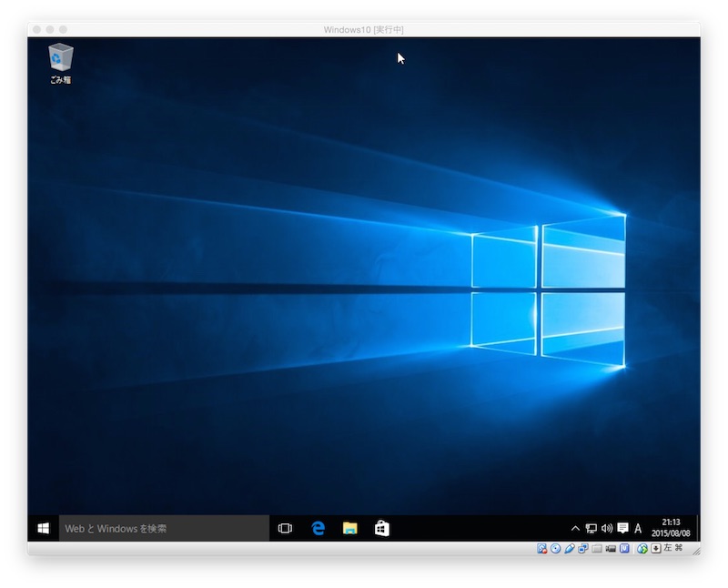Image resolution: width=728 pixels, height=588 pixels.
Task: Open Action Center from the notification icon
Action: [x=622, y=526]
